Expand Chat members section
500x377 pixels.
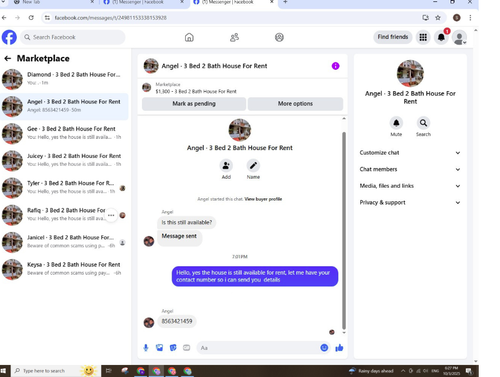point(410,169)
